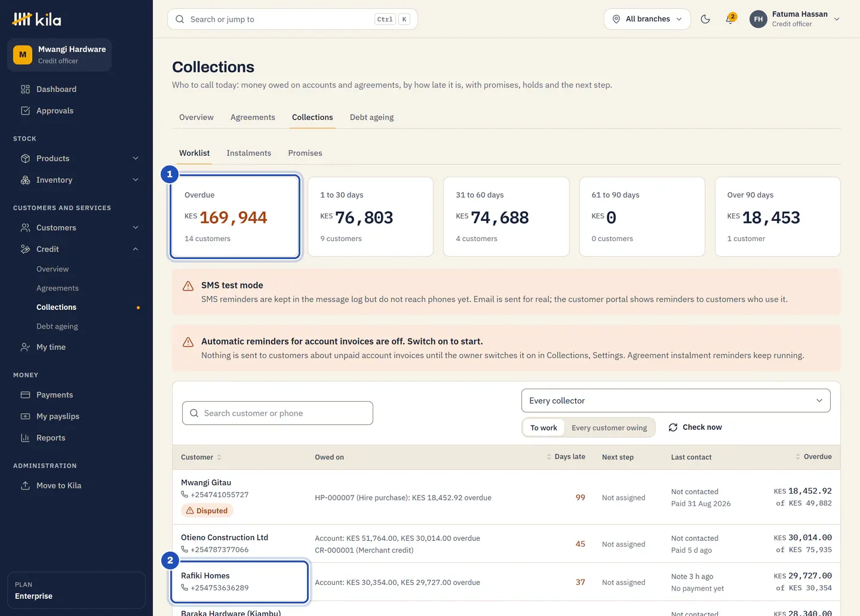Screen dimensions: 860x616
Task: Click the FH user avatar
Action: tap(758, 19)
